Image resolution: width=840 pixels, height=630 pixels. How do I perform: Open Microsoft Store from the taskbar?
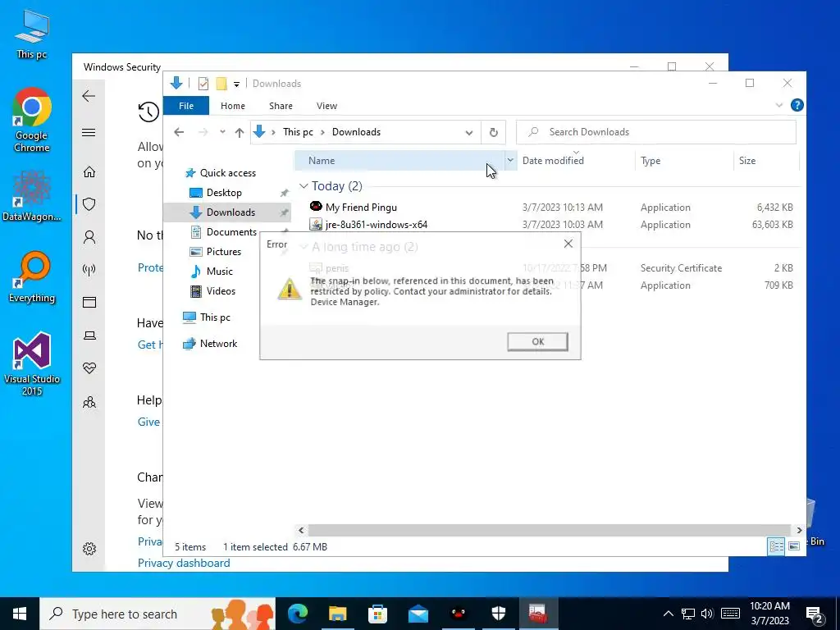tap(377, 614)
